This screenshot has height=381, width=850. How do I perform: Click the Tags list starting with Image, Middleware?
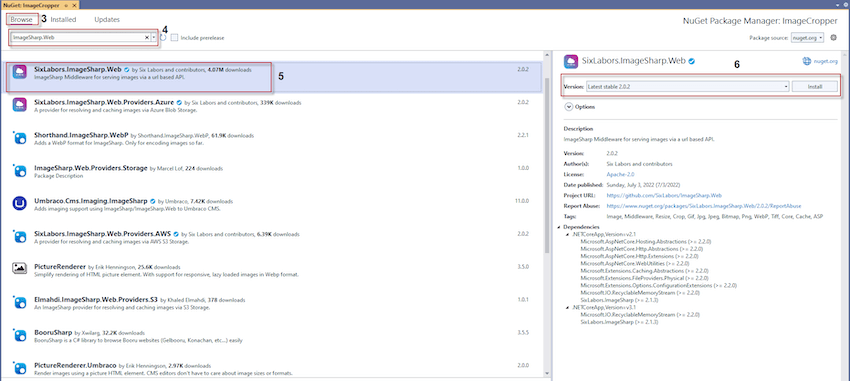715,216
